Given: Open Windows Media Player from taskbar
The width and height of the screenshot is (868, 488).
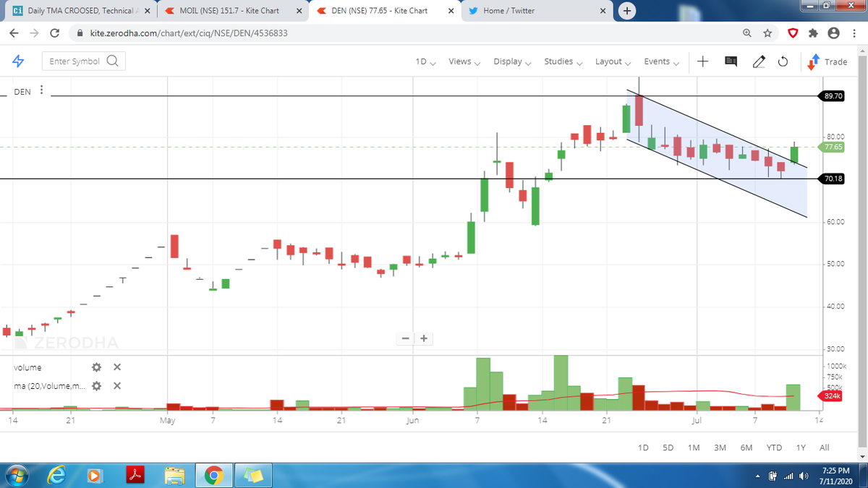Looking at the screenshot, I should tap(94, 476).
